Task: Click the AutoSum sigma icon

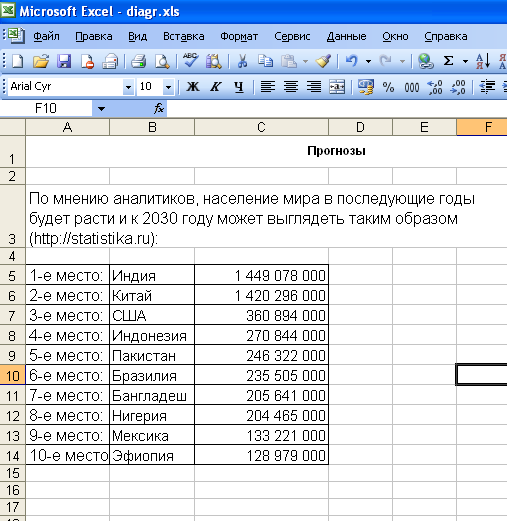Action: point(449,61)
